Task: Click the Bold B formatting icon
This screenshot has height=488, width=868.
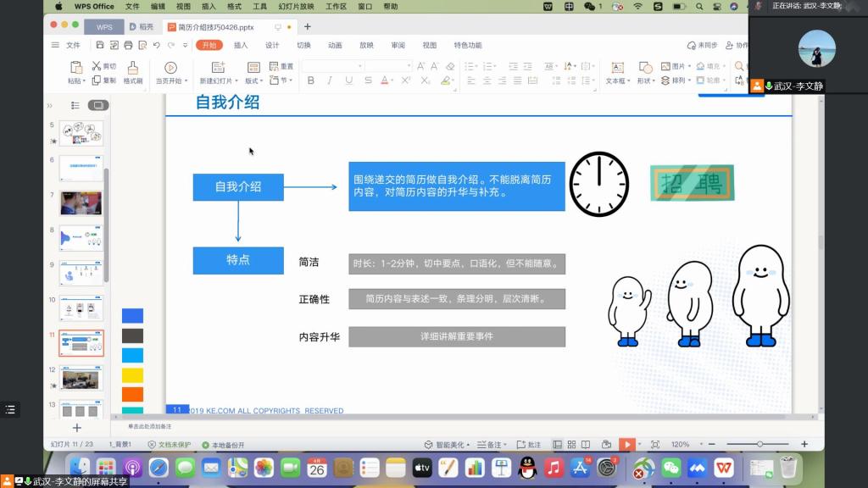Action: (x=310, y=80)
